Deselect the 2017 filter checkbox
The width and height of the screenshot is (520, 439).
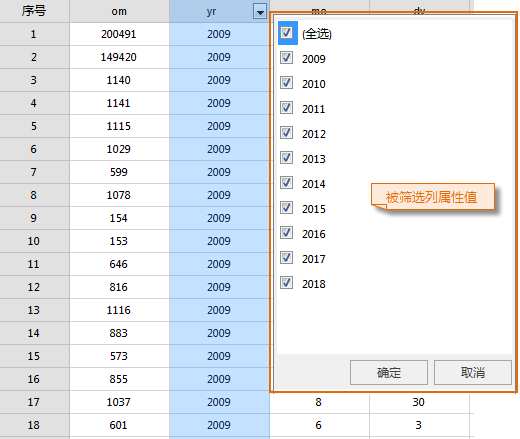point(287,258)
